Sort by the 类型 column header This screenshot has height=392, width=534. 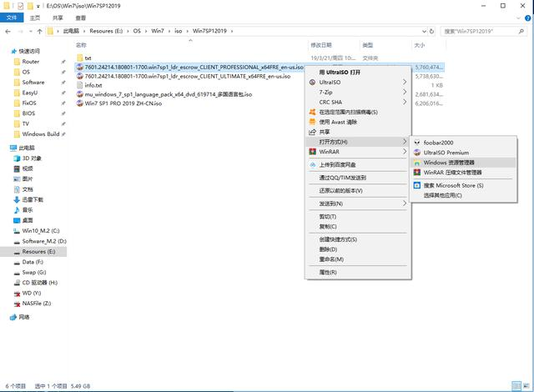(367, 45)
